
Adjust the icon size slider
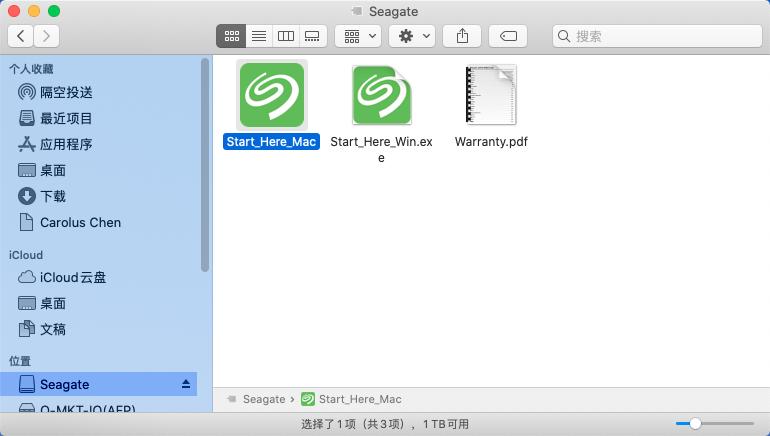695,424
